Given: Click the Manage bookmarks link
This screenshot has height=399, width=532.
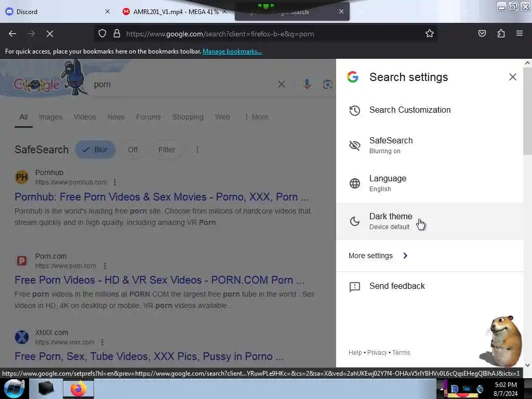Looking at the screenshot, I should (232, 51).
